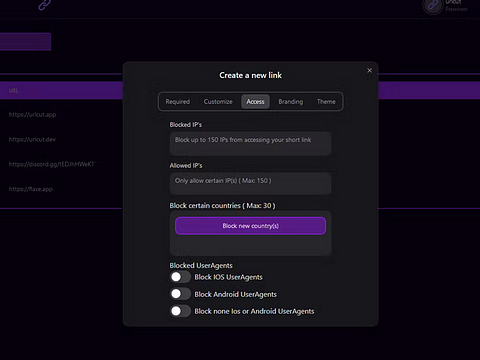The image size is (480, 360).
Task: Click the Block certain countries label
Action: 222,206
